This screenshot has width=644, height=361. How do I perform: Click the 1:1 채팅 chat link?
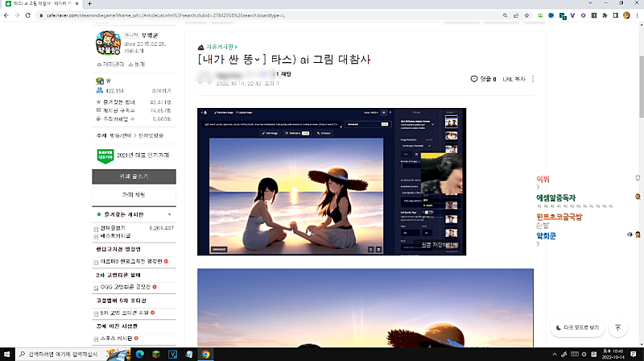(x=282, y=74)
